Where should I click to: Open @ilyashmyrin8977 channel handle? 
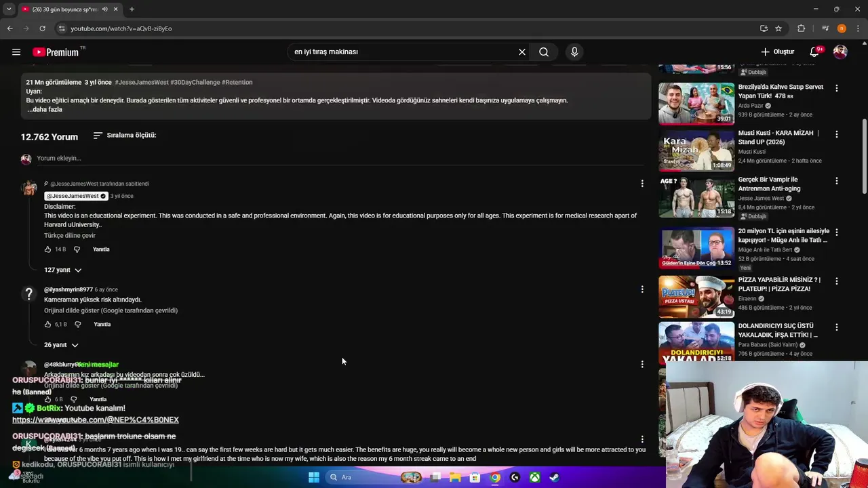coord(68,289)
